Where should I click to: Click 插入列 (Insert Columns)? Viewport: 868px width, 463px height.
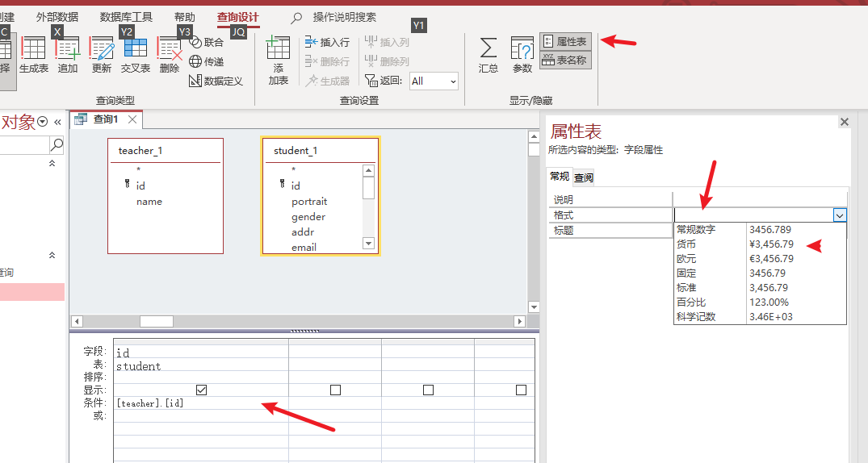pyautogui.click(x=387, y=42)
